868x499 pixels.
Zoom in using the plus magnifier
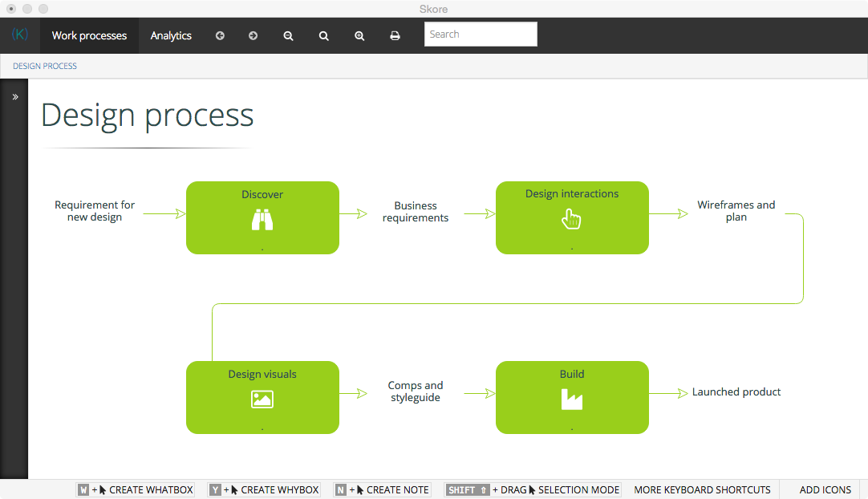click(359, 36)
